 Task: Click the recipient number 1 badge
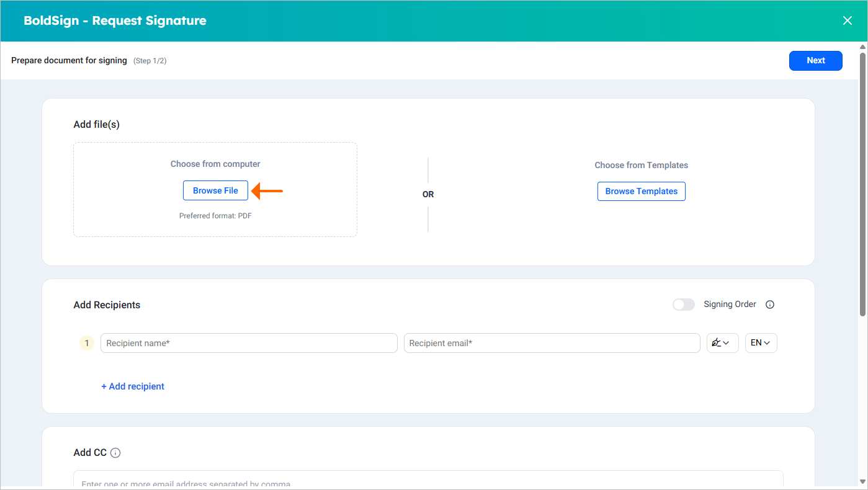click(x=87, y=343)
